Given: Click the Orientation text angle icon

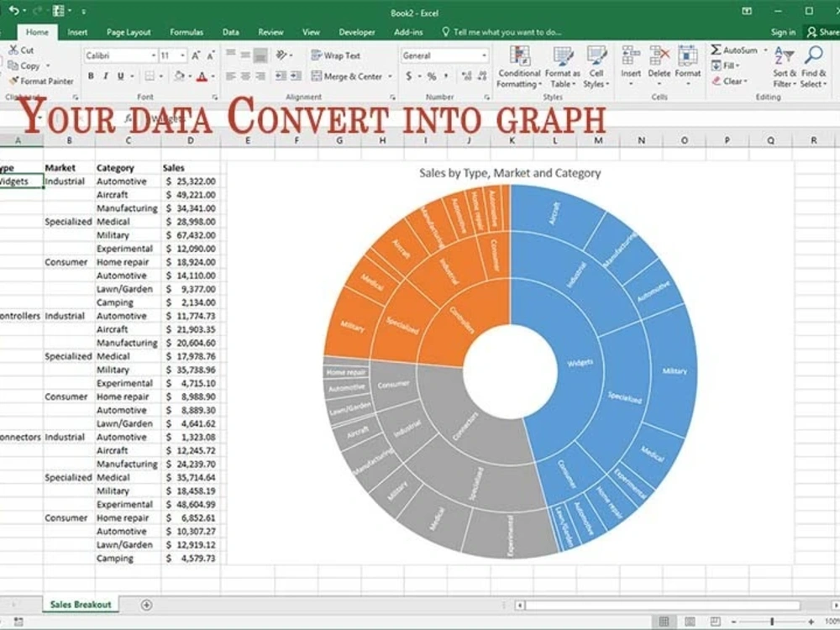Looking at the screenshot, I should tap(281, 55).
